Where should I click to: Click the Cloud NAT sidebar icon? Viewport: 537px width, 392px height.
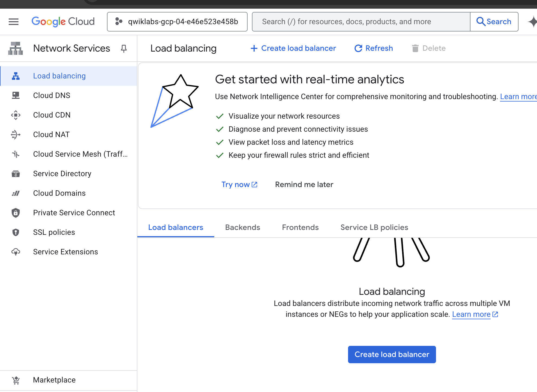coord(16,135)
